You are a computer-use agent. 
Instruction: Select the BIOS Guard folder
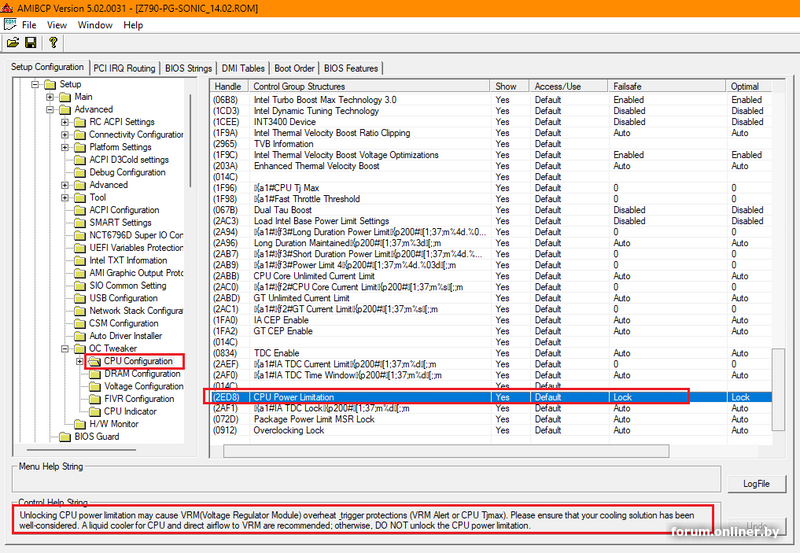(x=96, y=437)
